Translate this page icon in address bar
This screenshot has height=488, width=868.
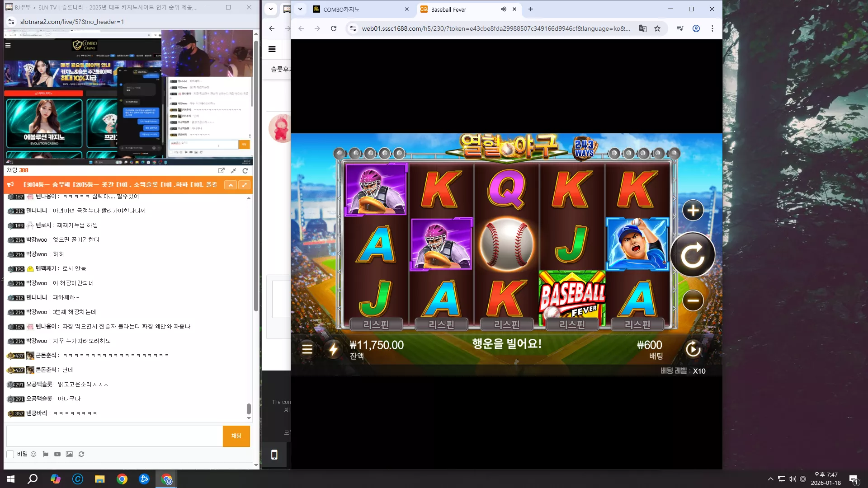tap(642, 28)
